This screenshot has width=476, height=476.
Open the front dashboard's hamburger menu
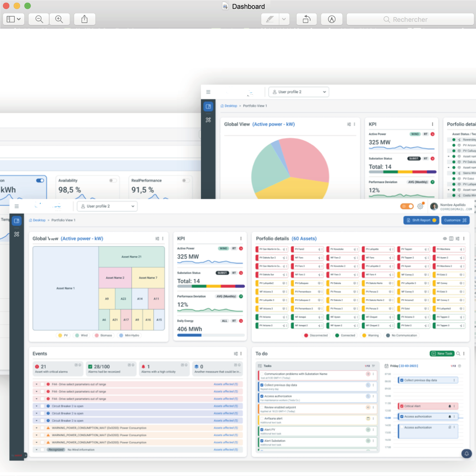[x=16, y=206]
